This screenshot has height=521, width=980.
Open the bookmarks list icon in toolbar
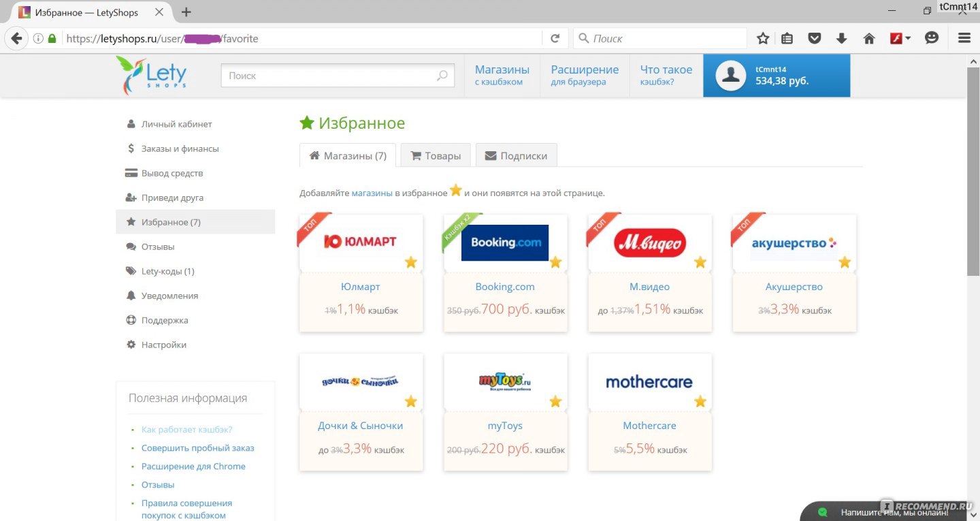[x=787, y=39]
